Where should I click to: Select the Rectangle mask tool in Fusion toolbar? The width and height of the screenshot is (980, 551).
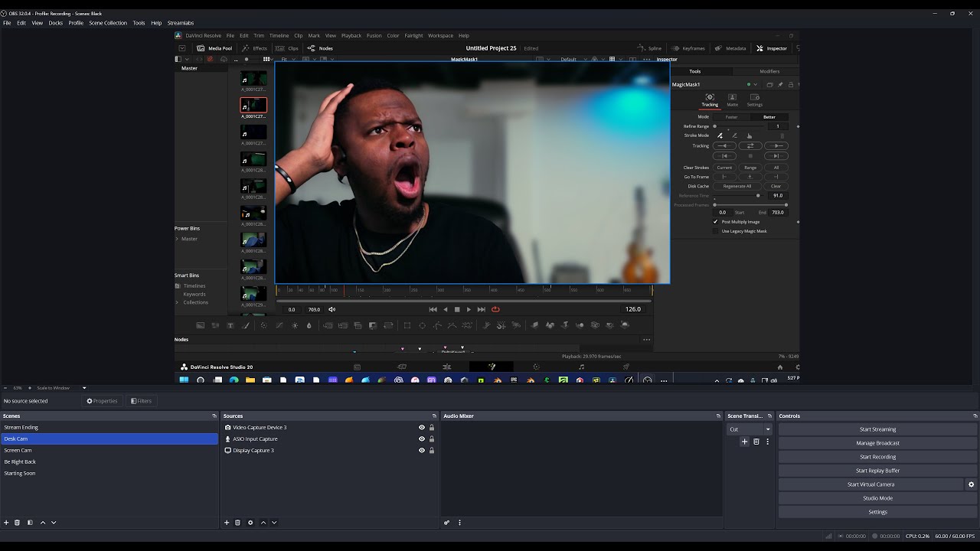point(407,325)
